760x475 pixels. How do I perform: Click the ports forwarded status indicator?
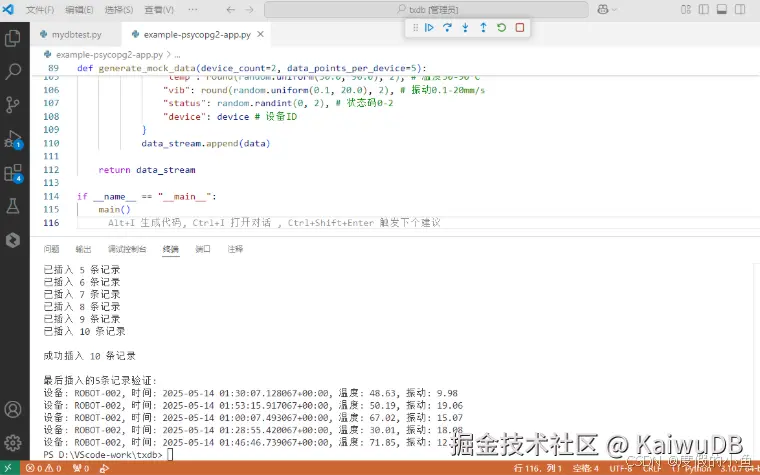[81, 468]
